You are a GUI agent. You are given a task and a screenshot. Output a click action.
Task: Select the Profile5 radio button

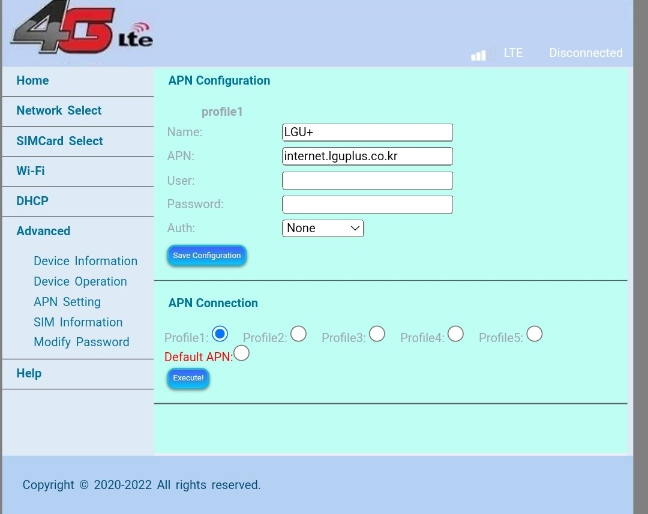[x=534, y=333]
